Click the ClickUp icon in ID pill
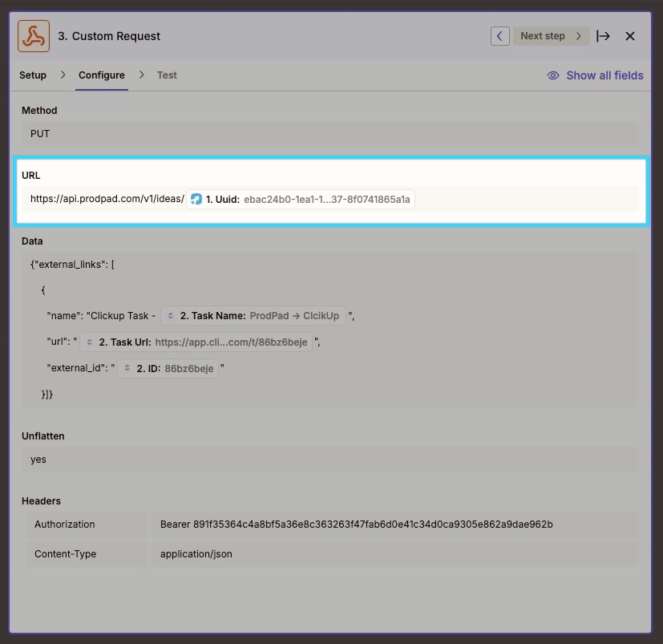Viewport: 663px width, 644px height. pyautogui.click(x=127, y=368)
